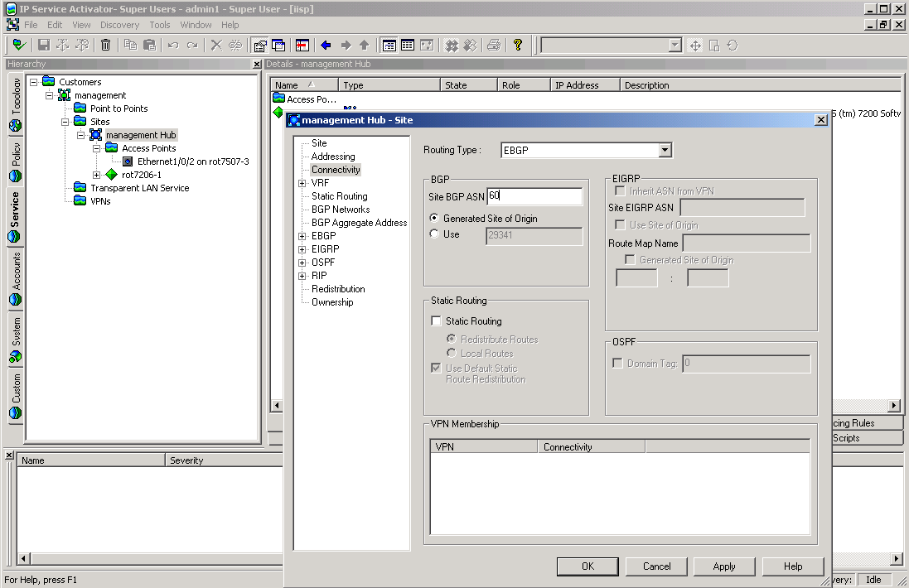Click the Delete trash can toolbar icon

click(105, 46)
